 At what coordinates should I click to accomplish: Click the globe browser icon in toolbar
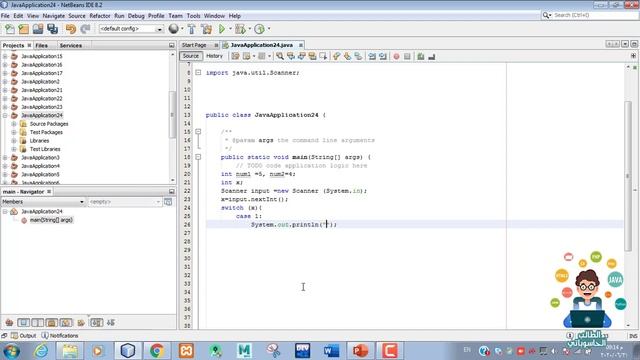pyautogui.click(x=173, y=29)
